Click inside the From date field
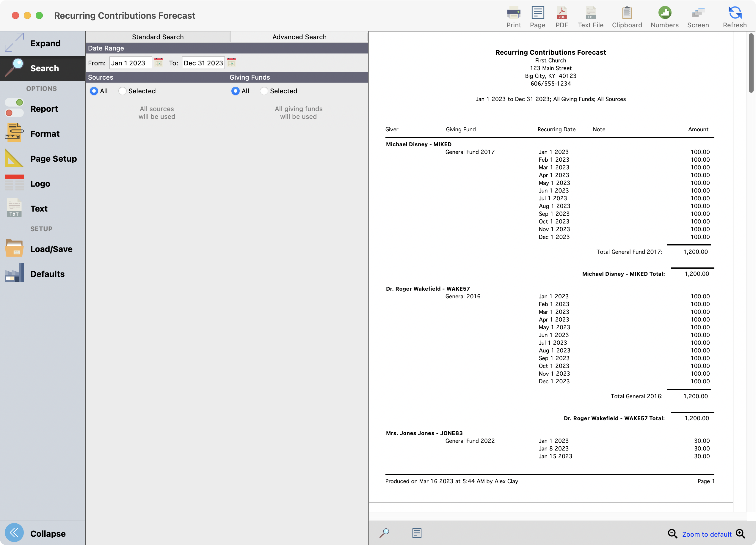The width and height of the screenshot is (756, 545). 130,62
